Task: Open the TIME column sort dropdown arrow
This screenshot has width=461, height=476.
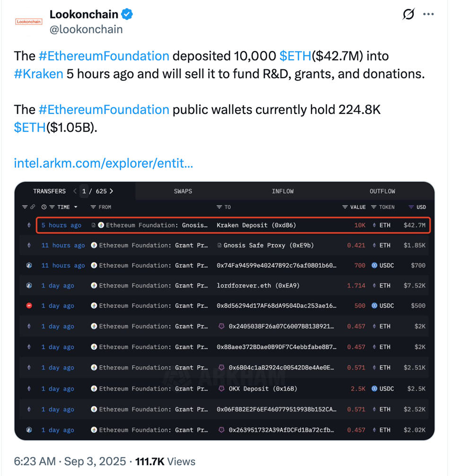Action: [x=76, y=207]
